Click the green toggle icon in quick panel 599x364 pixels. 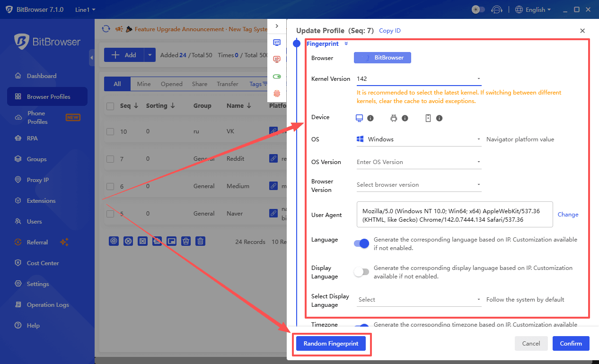[277, 76]
